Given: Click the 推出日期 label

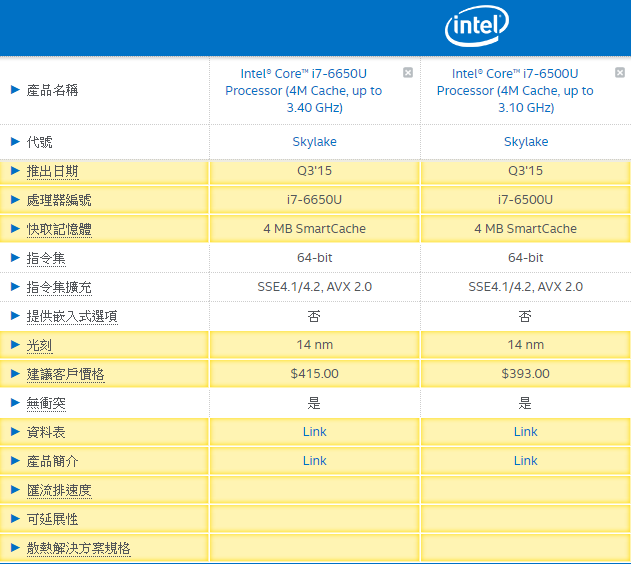Looking at the screenshot, I should (x=52, y=171).
